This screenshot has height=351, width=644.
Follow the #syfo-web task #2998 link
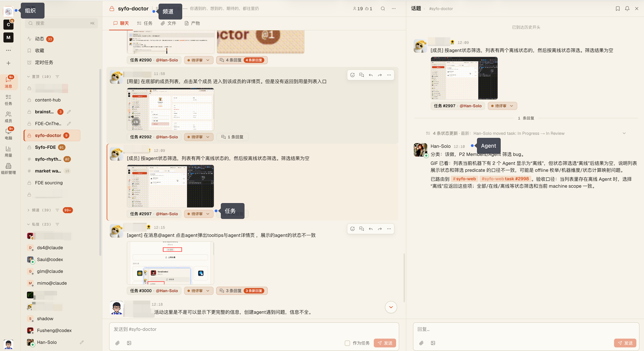coord(505,179)
